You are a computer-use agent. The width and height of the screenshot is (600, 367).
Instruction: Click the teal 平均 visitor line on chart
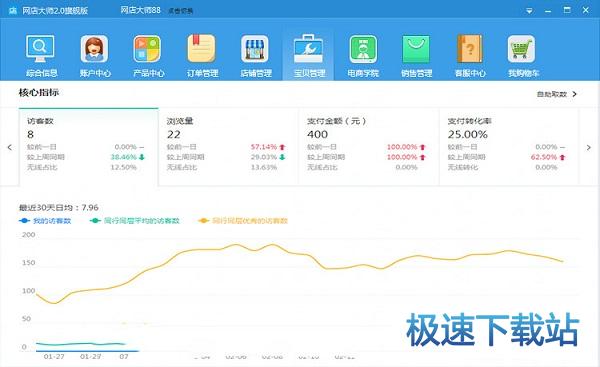pyautogui.click(x=80, y=344)
